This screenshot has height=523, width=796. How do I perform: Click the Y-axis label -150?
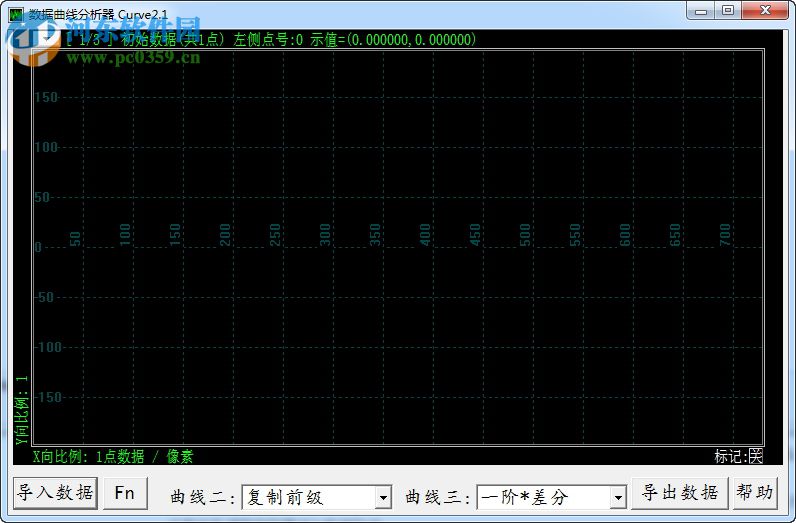(x=48, y=397)
